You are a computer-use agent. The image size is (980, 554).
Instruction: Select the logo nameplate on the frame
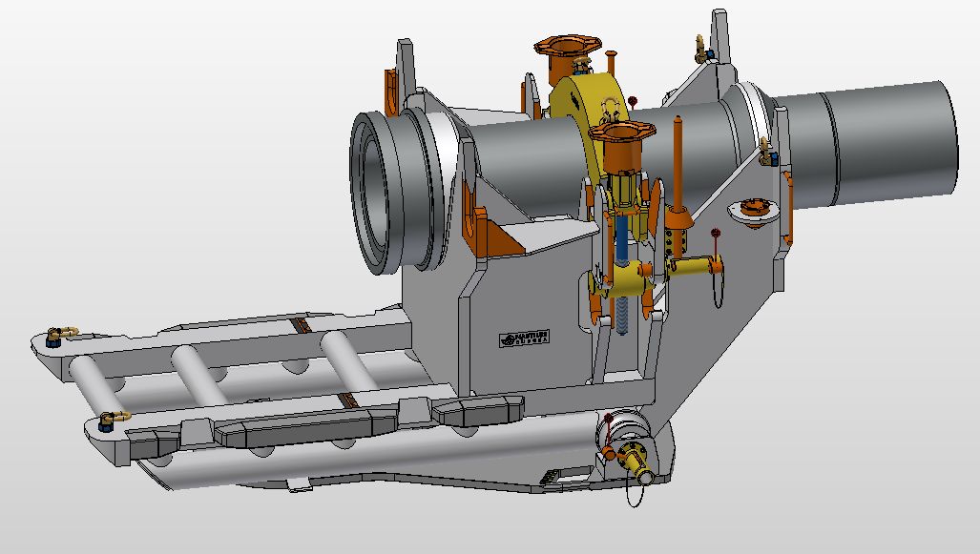(527, 338)
